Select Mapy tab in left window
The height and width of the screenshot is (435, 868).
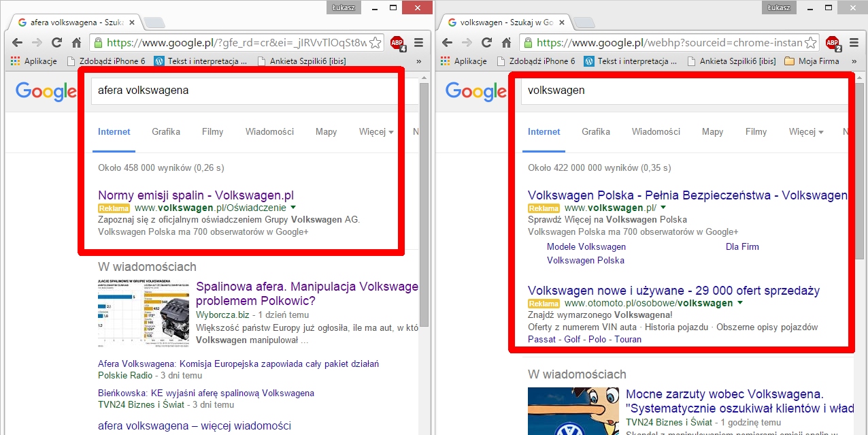point(327,131)
